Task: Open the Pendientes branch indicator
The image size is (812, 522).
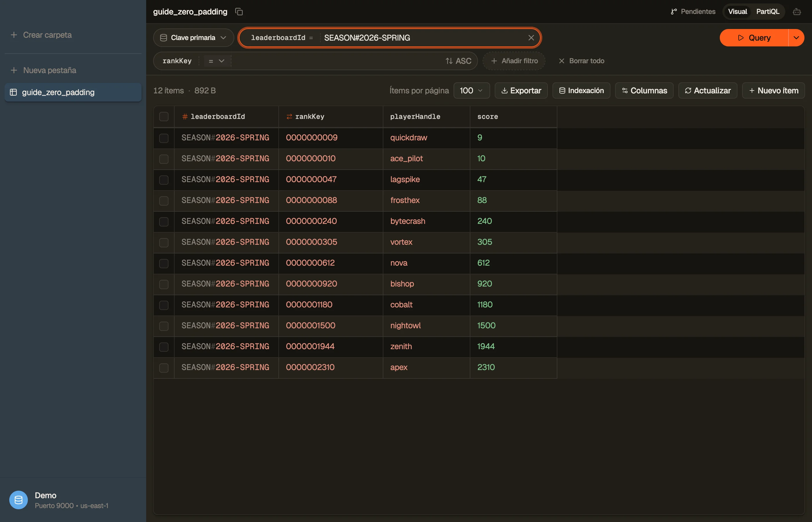Action: 693,12
